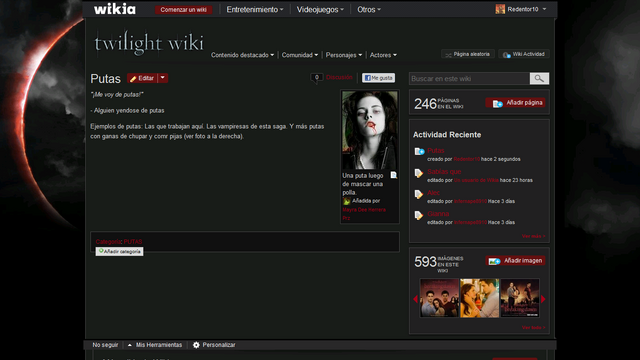Open the talk bubble comment count
Screen dimensions: 640x360
[316, 78]
